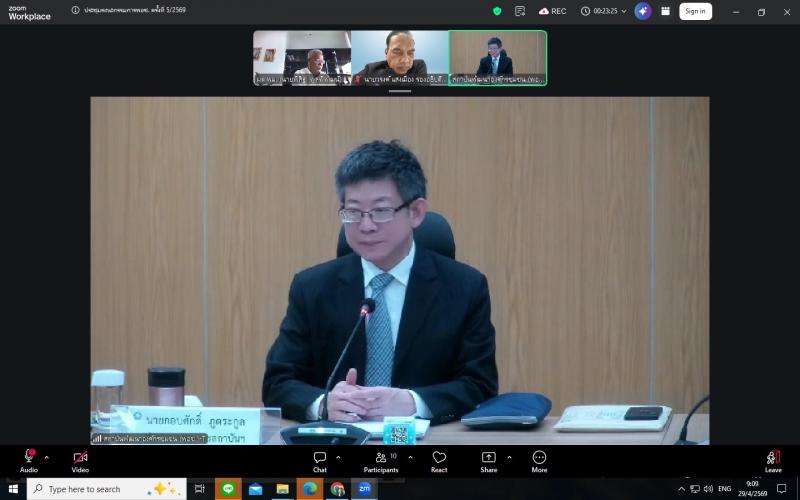This screenshot has width=800, height=500.
Task: Open the React emoji menu
Action: (439, 461)
